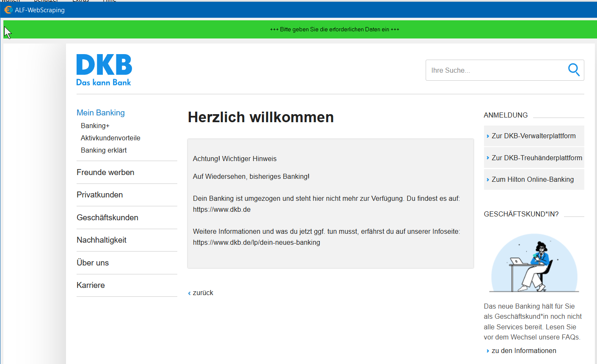This screenshot has height=364, width=597.
Task: Click the Achtung! Wichtiger Hinweis text
Action: click(x=235, y=159)
